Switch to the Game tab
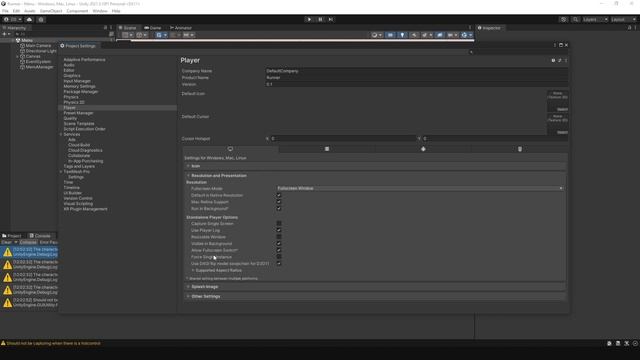 153,28
